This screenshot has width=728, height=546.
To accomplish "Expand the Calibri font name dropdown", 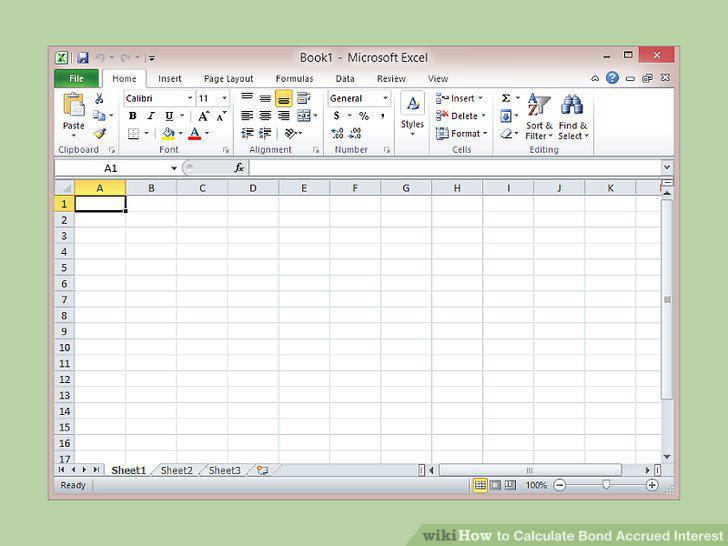I will click(190, 98).
